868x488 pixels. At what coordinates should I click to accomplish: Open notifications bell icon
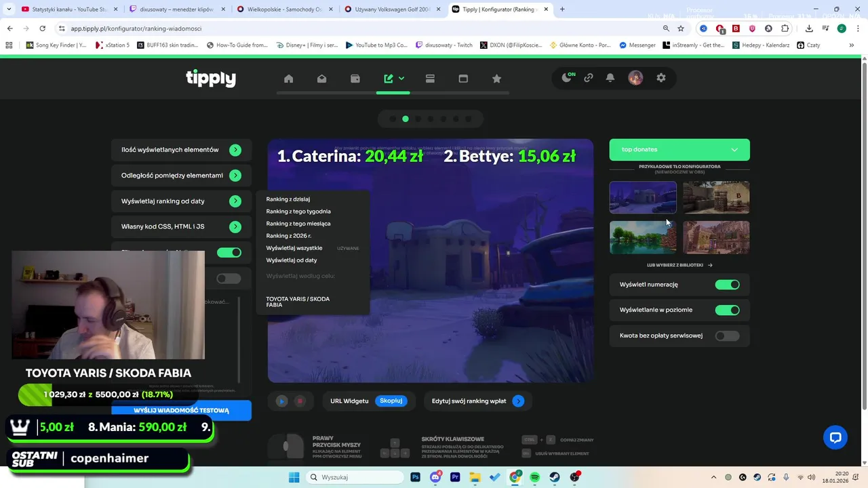610,78
